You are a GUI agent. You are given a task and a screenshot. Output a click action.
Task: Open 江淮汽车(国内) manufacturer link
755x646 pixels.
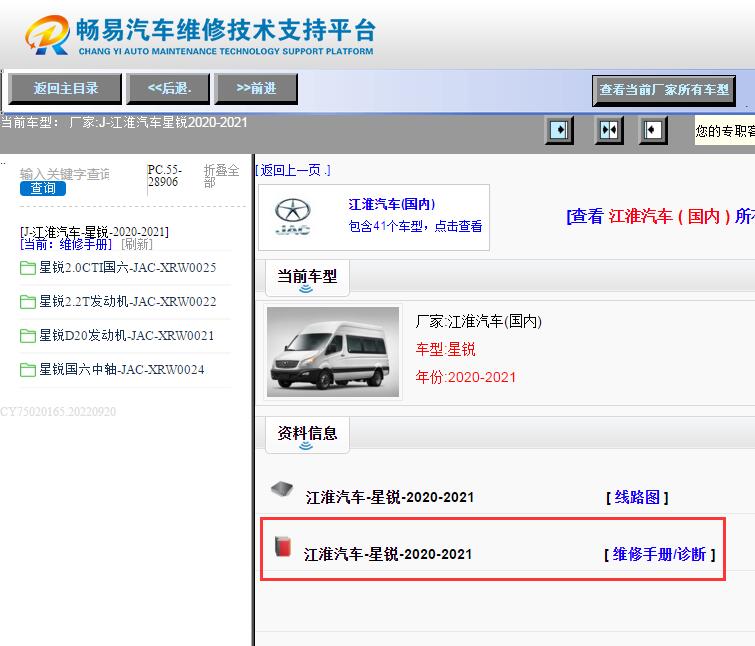[391, 204]
